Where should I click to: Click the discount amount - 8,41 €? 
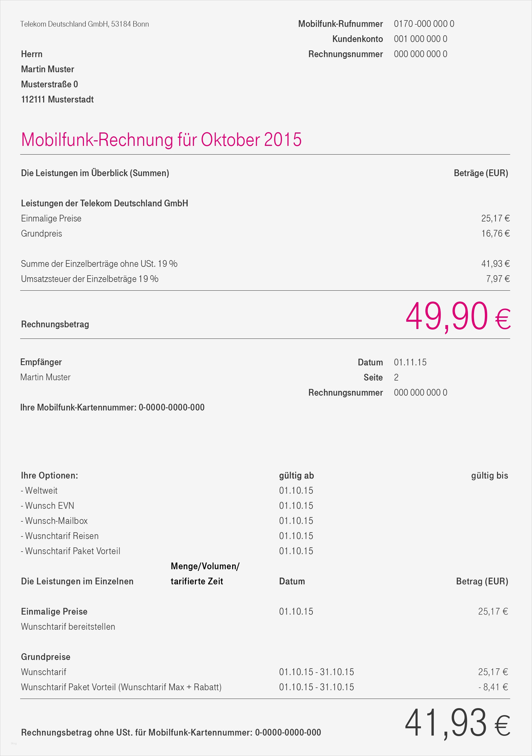click(x=493, y=687)
